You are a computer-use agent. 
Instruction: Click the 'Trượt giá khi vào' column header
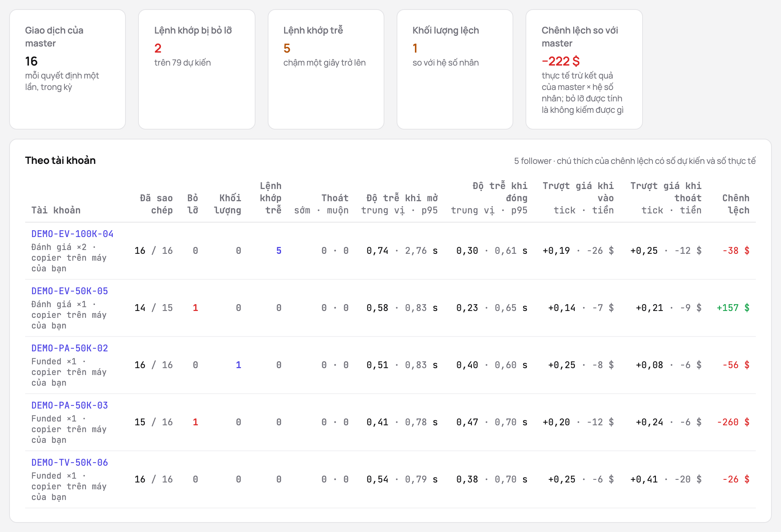[578, 198]
